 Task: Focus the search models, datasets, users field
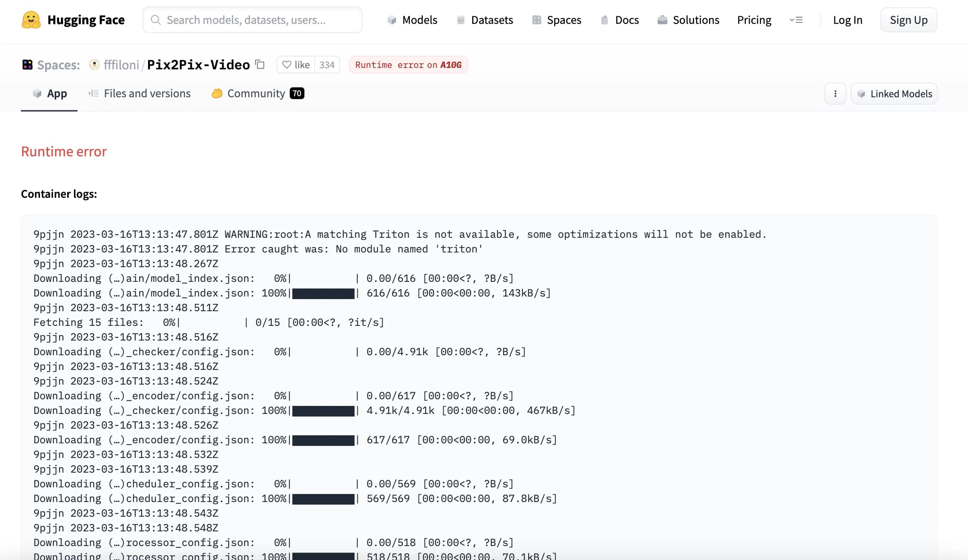coord(252,19)
